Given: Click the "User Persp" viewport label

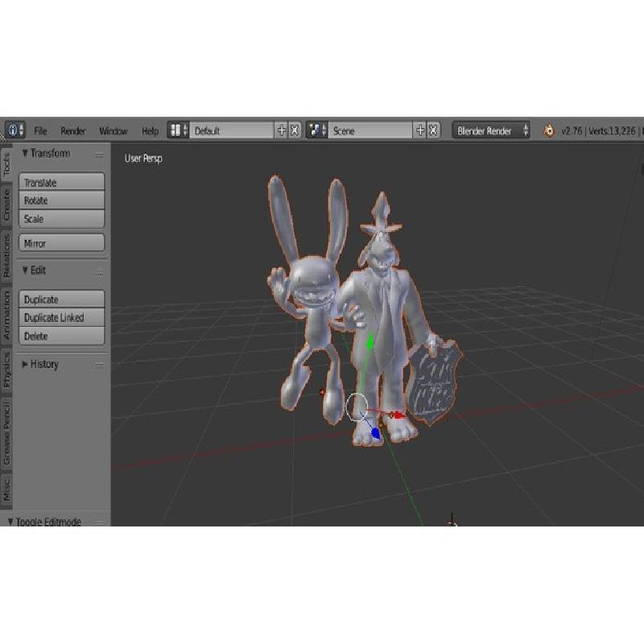Looking at the screenshot, I should point(143,158).
